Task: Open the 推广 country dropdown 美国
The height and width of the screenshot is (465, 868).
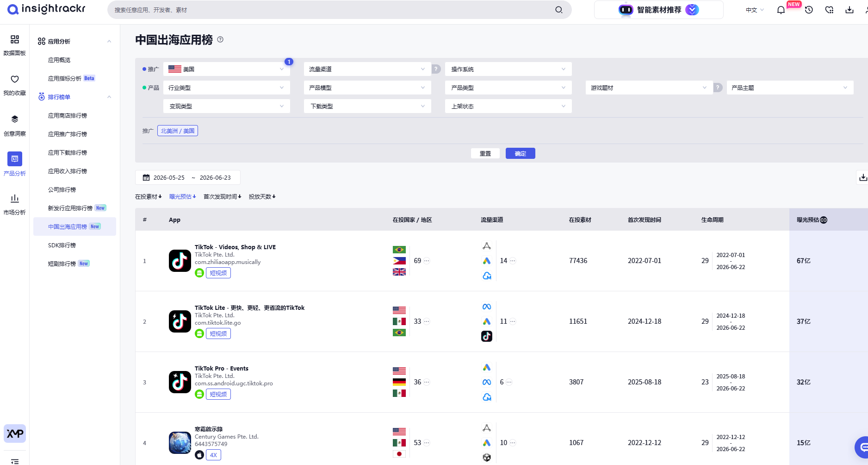Action: coord(227,69)
